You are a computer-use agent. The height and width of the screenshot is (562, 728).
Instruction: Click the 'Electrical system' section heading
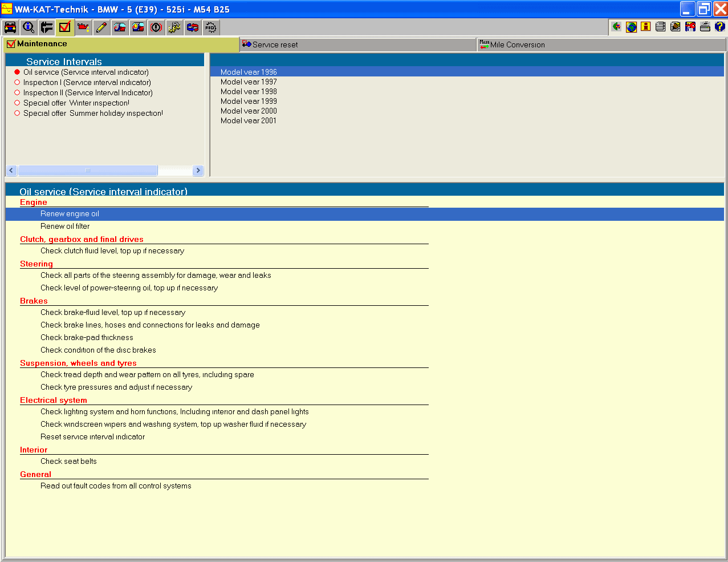click(54, 401)
